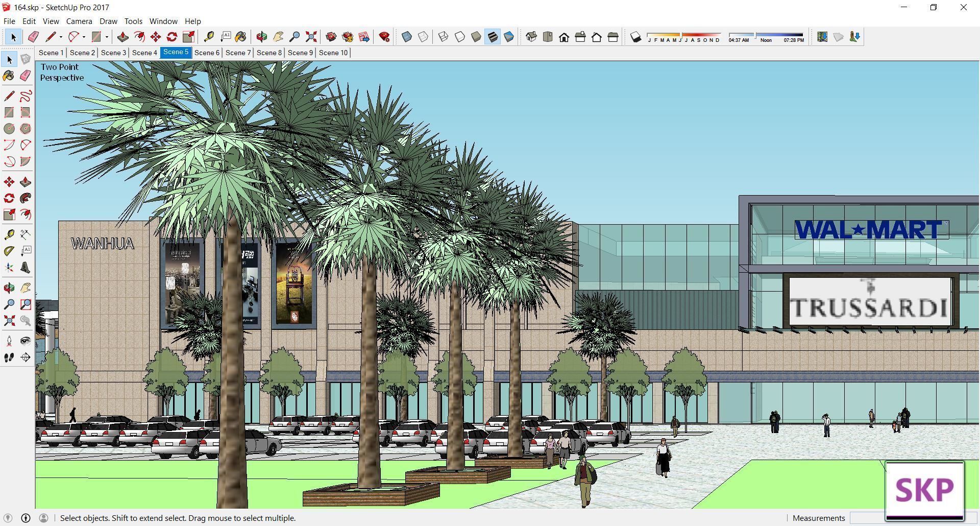The height and width of the screenshot is (526, 980).
Task: Select the Follow Me tool in left palette
Action: point(26,198)
